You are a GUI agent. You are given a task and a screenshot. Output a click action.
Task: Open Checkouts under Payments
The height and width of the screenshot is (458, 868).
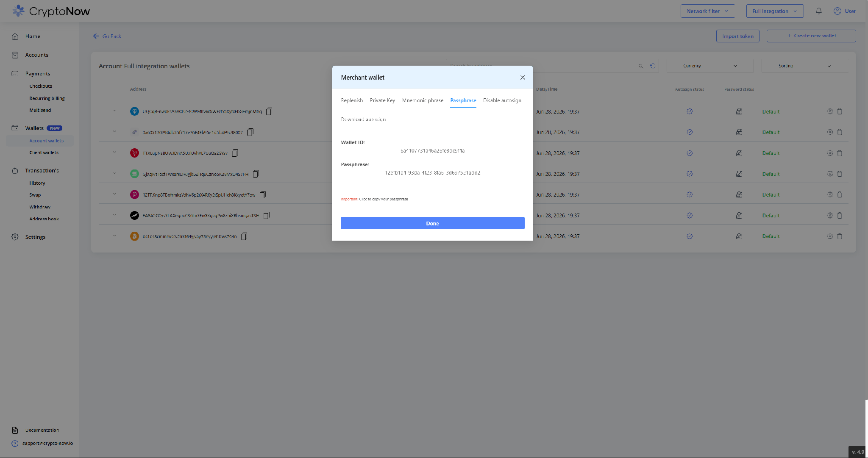(41, 86)
